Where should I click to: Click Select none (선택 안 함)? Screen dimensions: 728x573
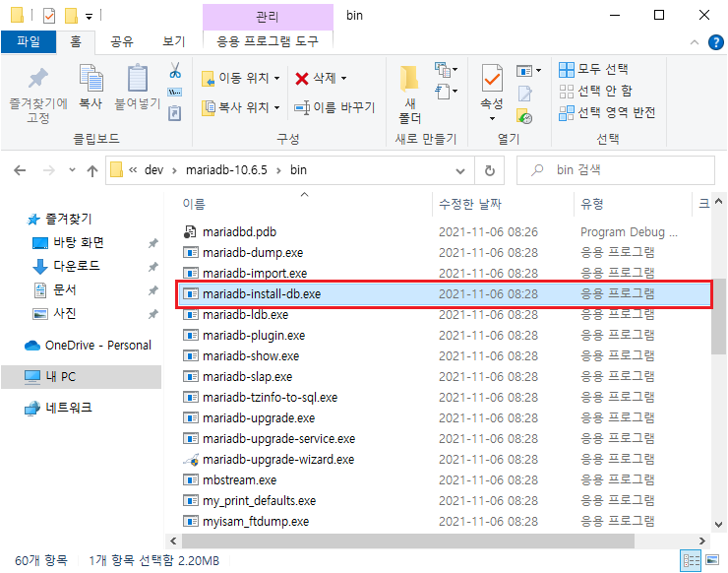click(595, 91)
